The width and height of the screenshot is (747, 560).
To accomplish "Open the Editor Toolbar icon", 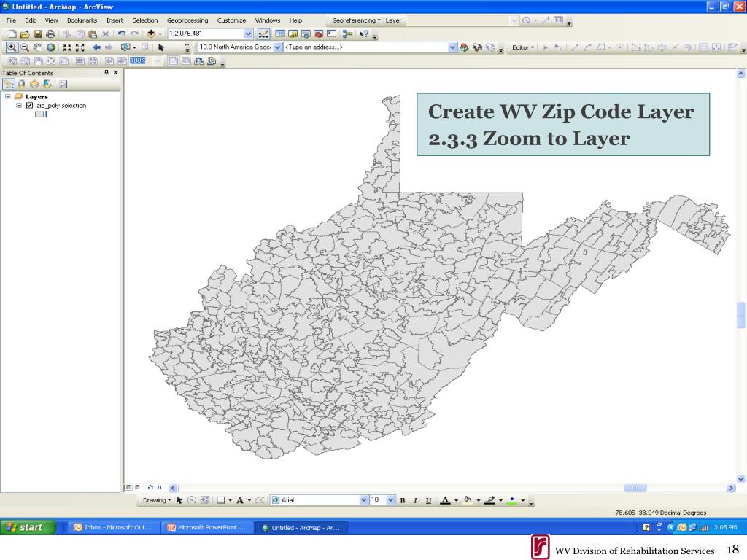I will click(263, 34).
